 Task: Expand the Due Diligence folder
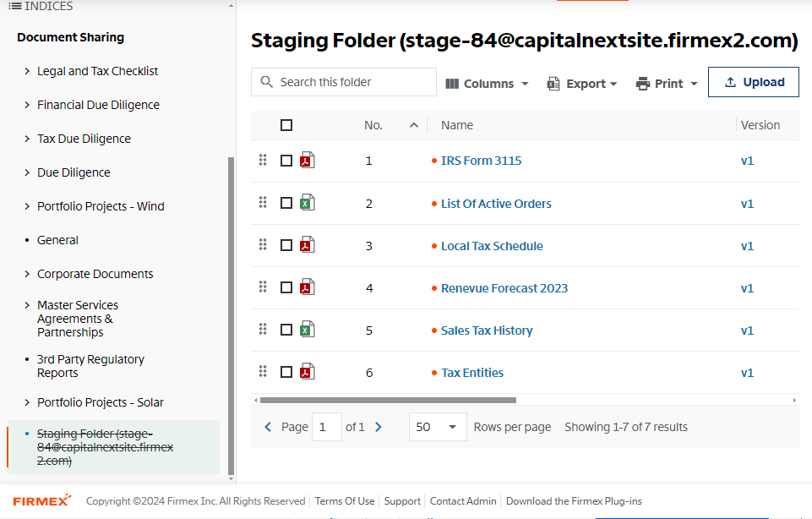click(x=27, y=172)
